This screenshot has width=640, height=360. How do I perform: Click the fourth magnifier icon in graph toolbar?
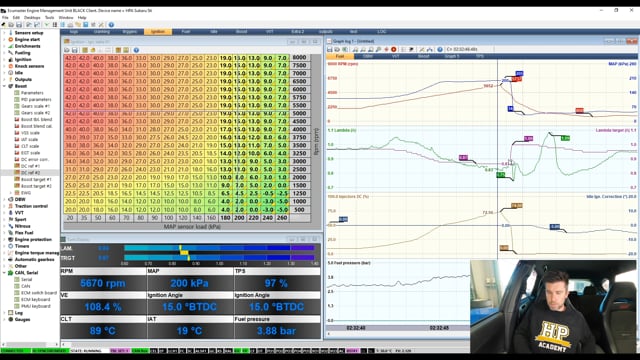(x=378, y=49)
